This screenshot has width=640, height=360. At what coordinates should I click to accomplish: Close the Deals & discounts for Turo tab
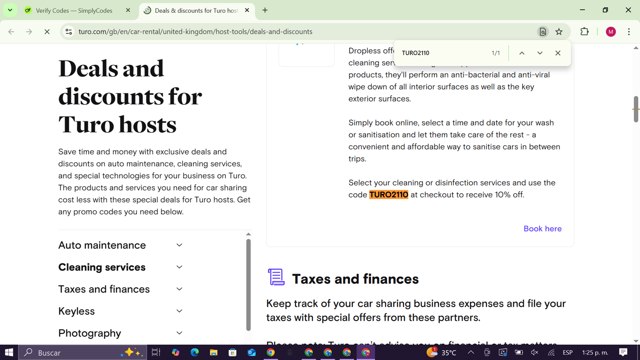[247, 11]
